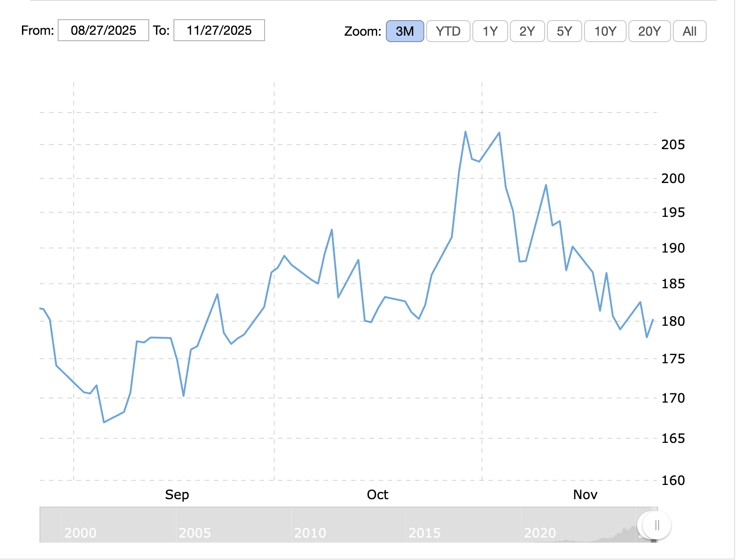
Task: Click the Zoom: label
Action: (363, 31)
